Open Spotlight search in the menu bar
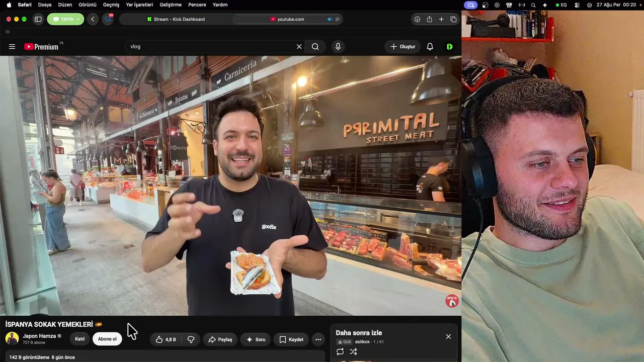Image resolution: width=644 pixels, height=362 pixels. coord(533,5)
